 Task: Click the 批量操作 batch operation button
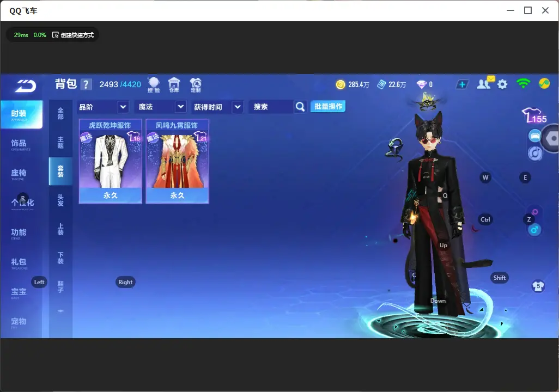(x=328, y=106)
